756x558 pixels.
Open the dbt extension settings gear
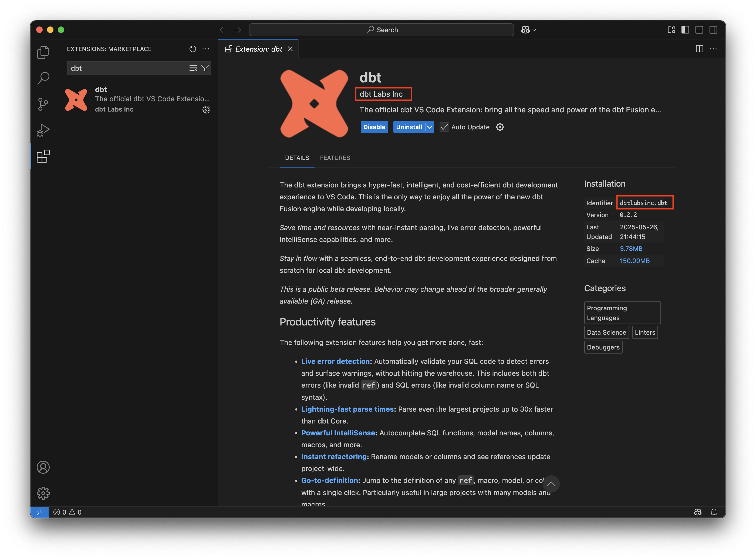click(x=206, y=109)
